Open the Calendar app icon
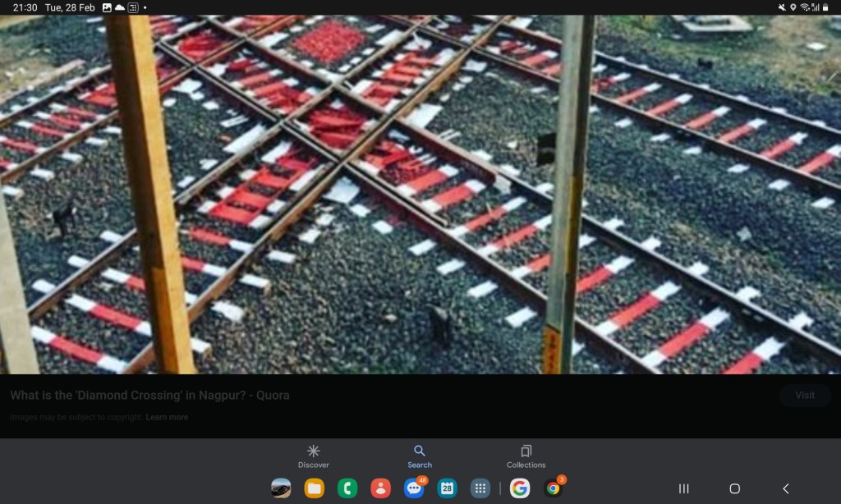841x504 pixels. (447, 488)
